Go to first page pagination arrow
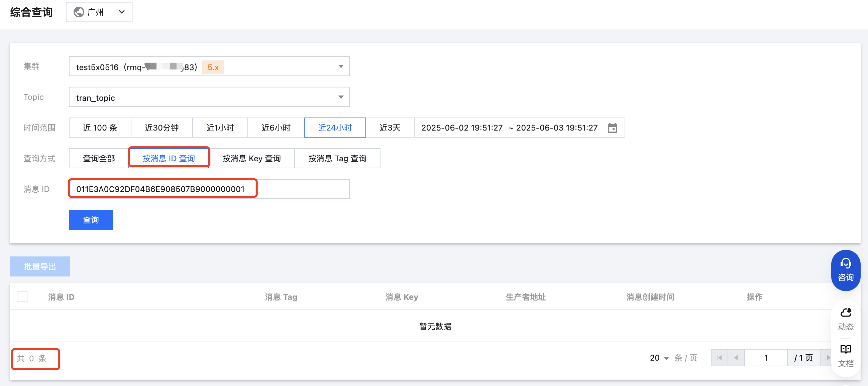The height and width of the screenshot is (386, 868). tap(719, 357)
